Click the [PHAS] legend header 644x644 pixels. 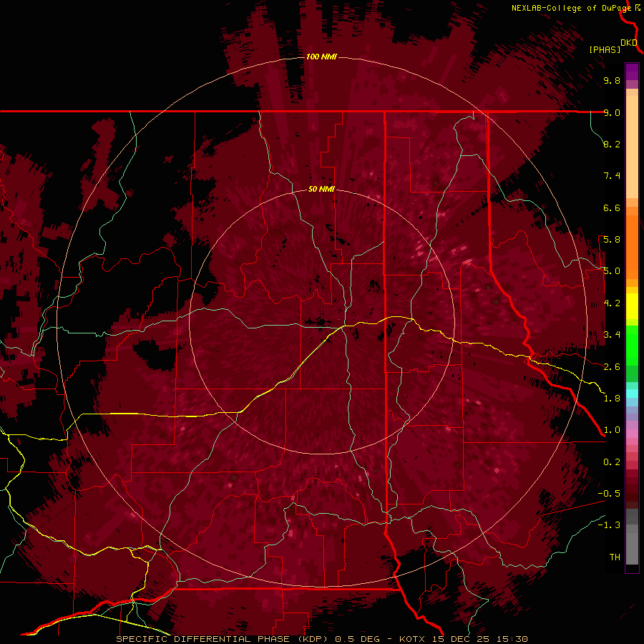(x=605, y=50)
